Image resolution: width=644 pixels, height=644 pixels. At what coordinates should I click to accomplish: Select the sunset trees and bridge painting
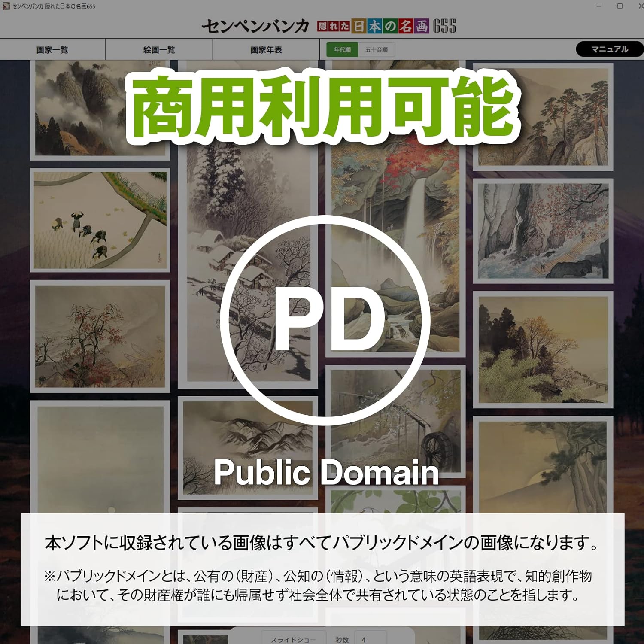pyautogui.click(x=543, y=349)
